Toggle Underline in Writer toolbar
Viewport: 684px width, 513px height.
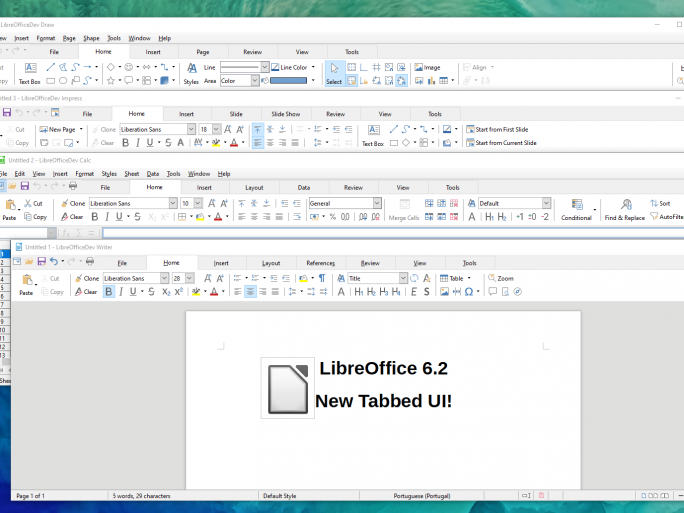[133, 292]
